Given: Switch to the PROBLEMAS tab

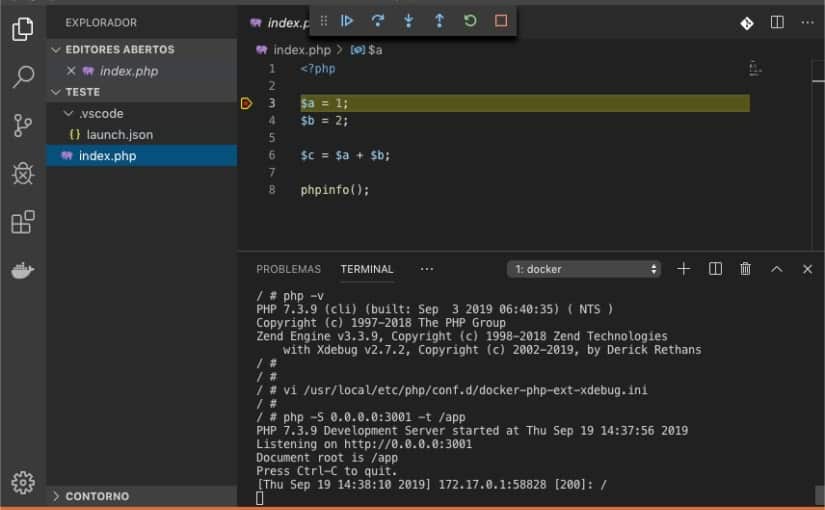Looking at the screenshot, I should [288, 269].
